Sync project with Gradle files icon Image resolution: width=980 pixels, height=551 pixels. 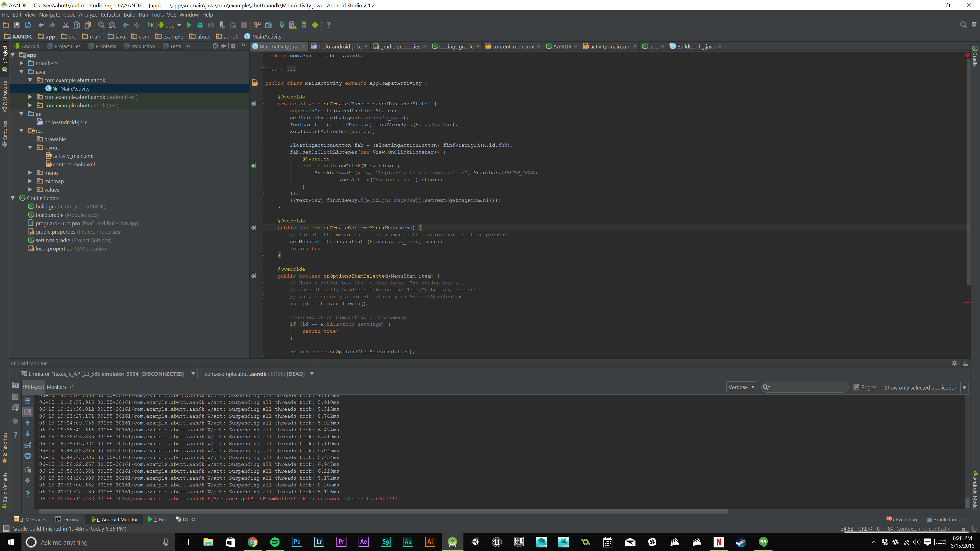[x=282, y=25]
